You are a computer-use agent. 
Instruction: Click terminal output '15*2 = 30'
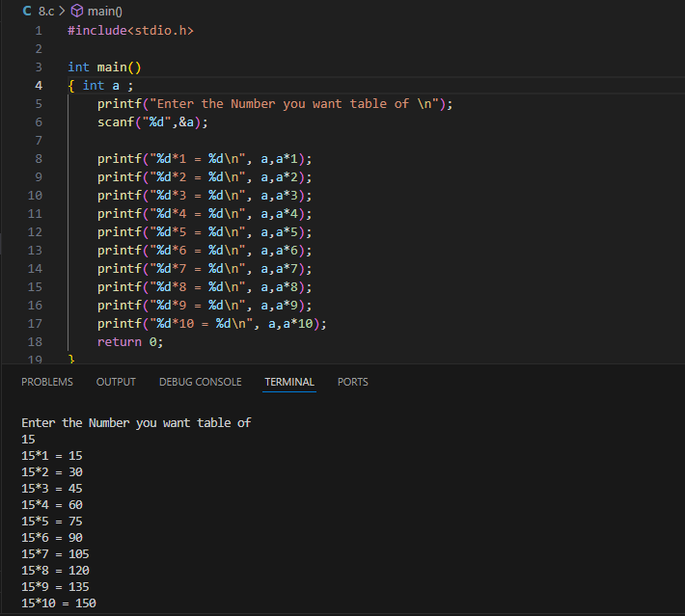[52, 472]
